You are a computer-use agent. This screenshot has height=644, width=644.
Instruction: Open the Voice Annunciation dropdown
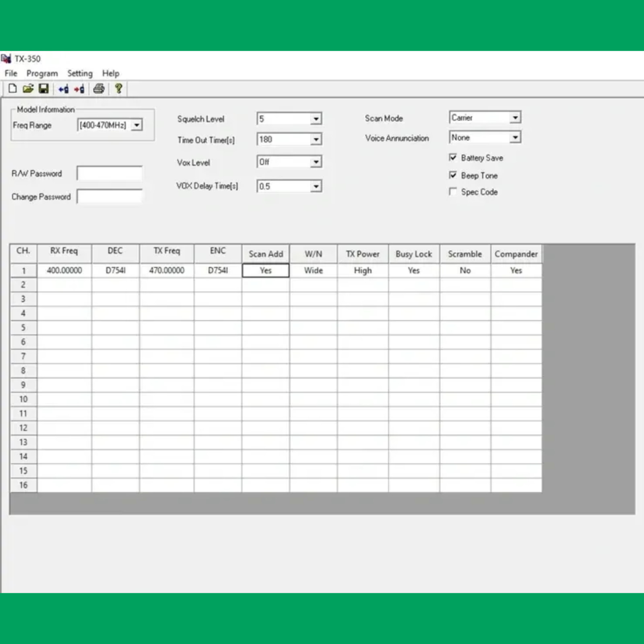point(515,138)
